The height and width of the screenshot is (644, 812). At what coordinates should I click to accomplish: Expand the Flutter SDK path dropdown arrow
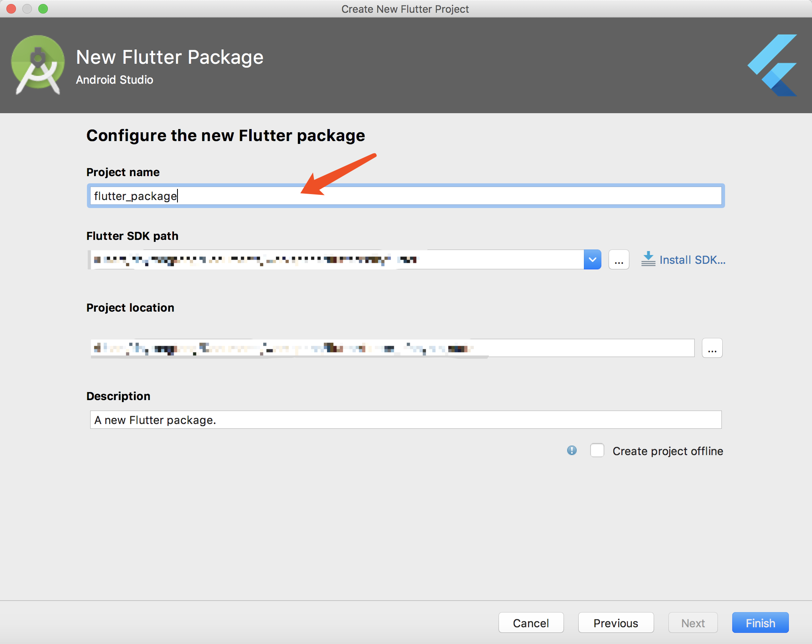coord(592,260)
